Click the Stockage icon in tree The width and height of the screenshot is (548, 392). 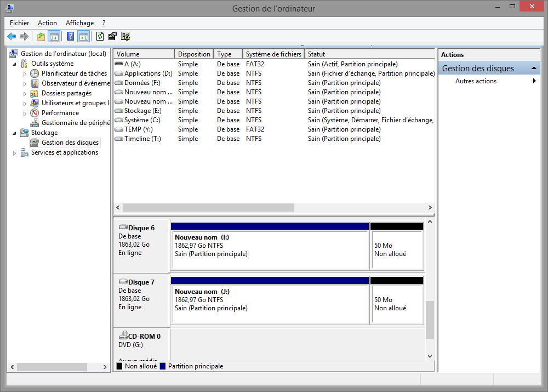(x=24, y=133)
